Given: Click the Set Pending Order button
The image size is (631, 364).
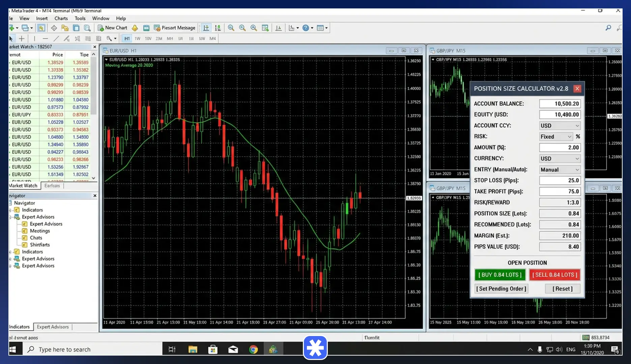Looking at the screenshot, I should [501, 289].
